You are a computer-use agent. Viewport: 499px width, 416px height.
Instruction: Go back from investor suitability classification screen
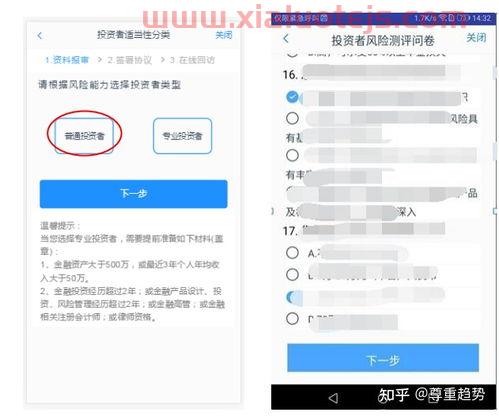40,35
